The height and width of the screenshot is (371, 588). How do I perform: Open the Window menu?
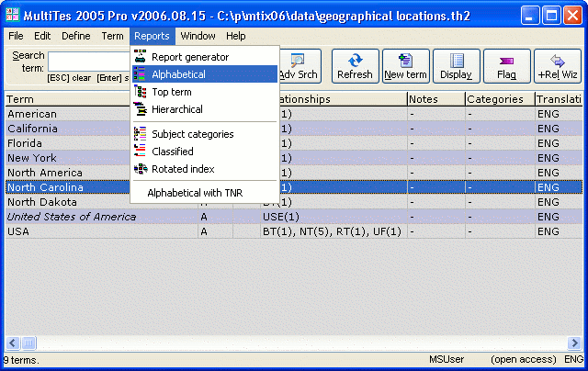point(198,36)
